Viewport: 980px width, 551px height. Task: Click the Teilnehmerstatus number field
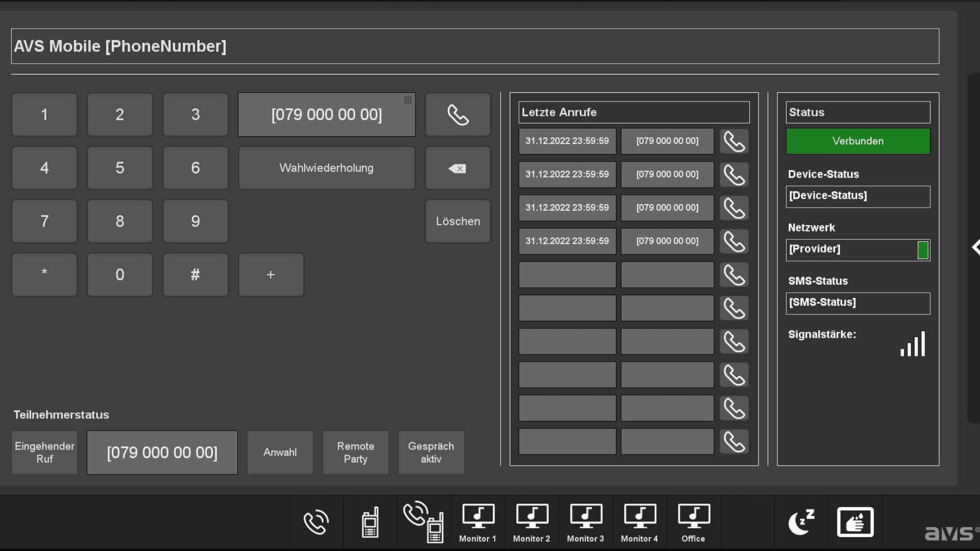[162, 453]
